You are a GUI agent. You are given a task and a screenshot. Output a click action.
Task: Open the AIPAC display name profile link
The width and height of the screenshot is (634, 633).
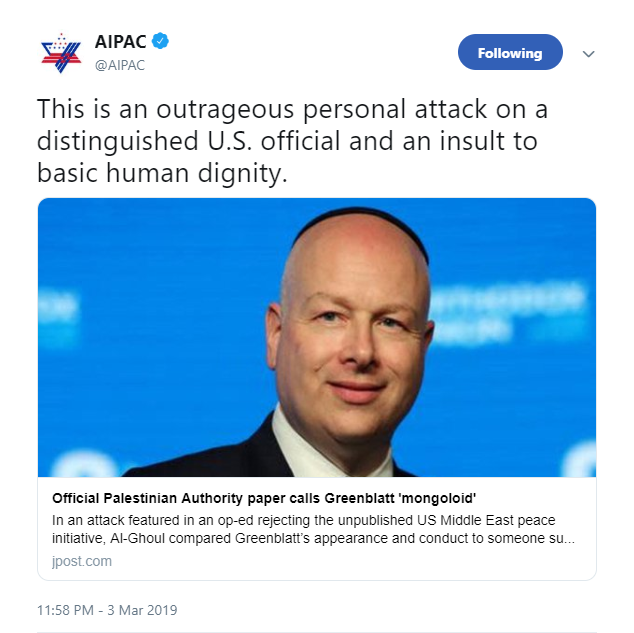[x=120, y=42]
